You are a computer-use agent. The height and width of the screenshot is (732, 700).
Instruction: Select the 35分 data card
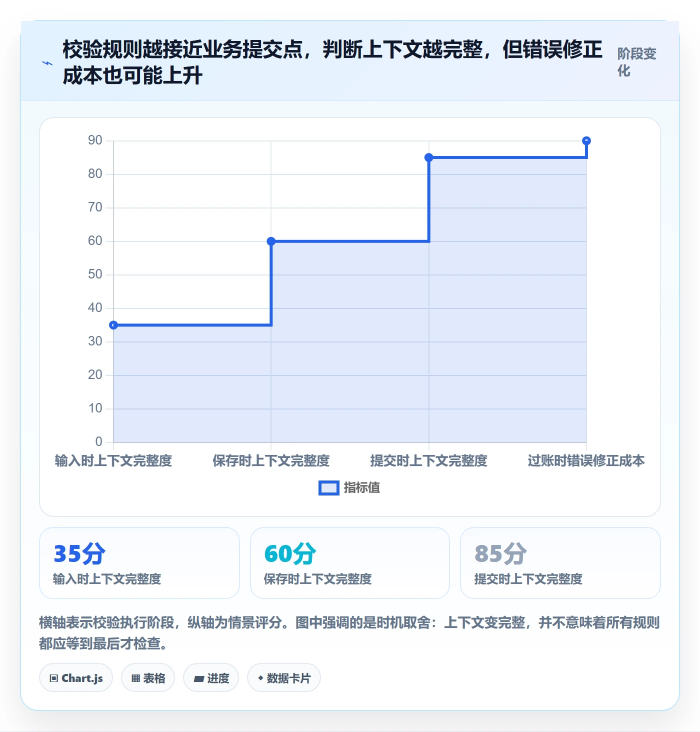click(139, 563)
